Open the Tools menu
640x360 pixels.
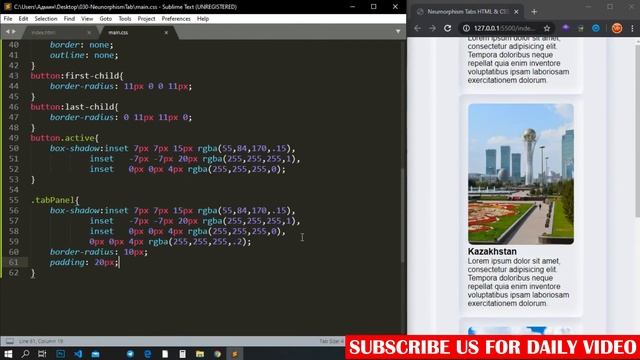[x=124, y=19]
